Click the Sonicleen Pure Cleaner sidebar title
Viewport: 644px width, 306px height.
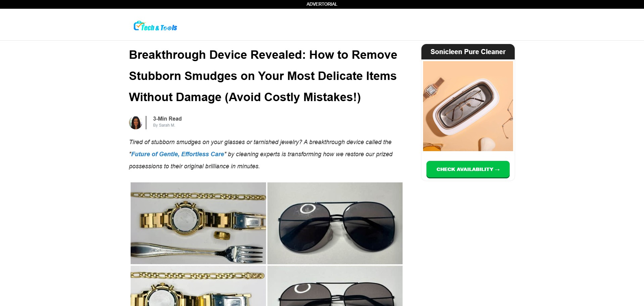pos(468,52)
